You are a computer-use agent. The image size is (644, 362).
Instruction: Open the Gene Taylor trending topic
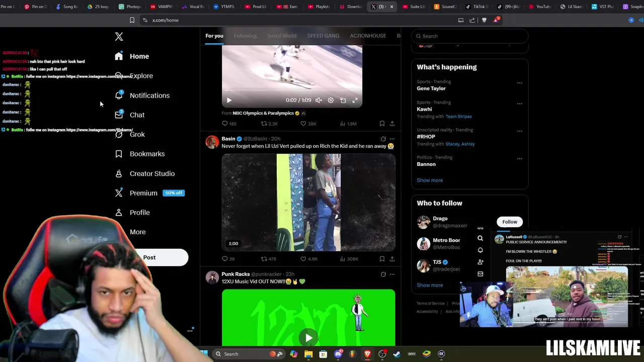point(431,88)
